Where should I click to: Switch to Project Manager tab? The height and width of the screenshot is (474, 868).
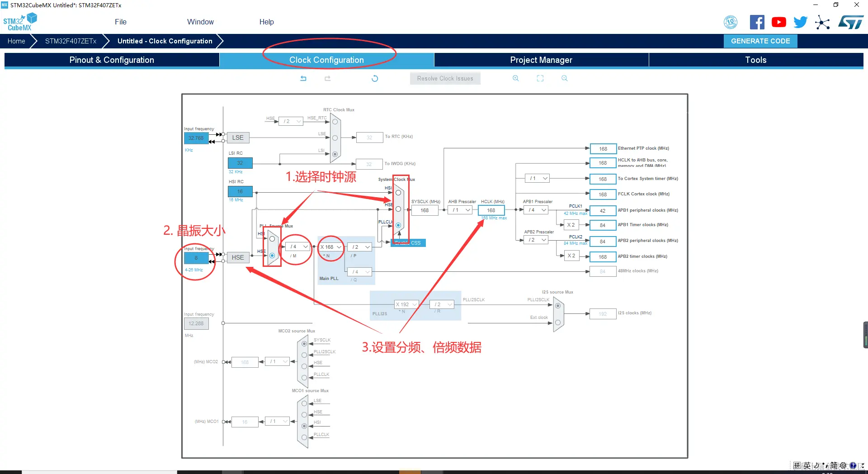(541, 60)
